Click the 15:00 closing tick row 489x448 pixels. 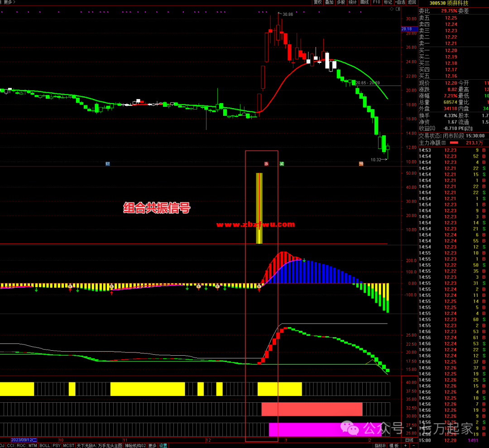click(453, 440)
